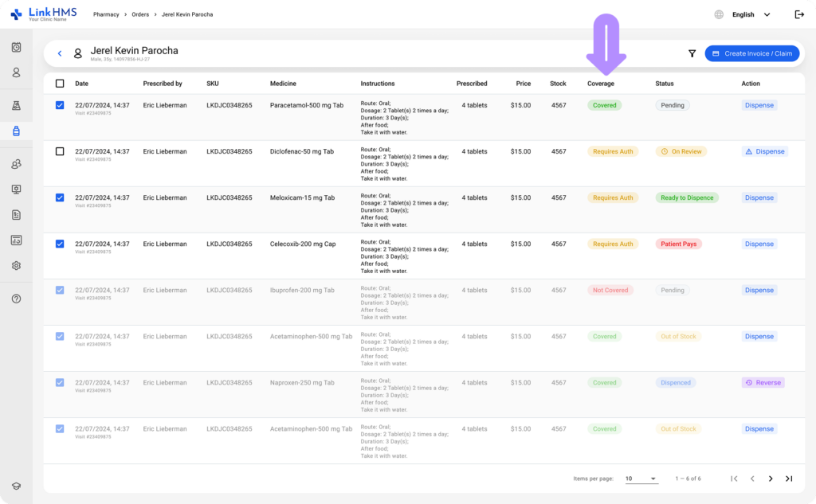Go to the previous page of results
Viewport: 816px width, 504px height.
pos(752,479)
